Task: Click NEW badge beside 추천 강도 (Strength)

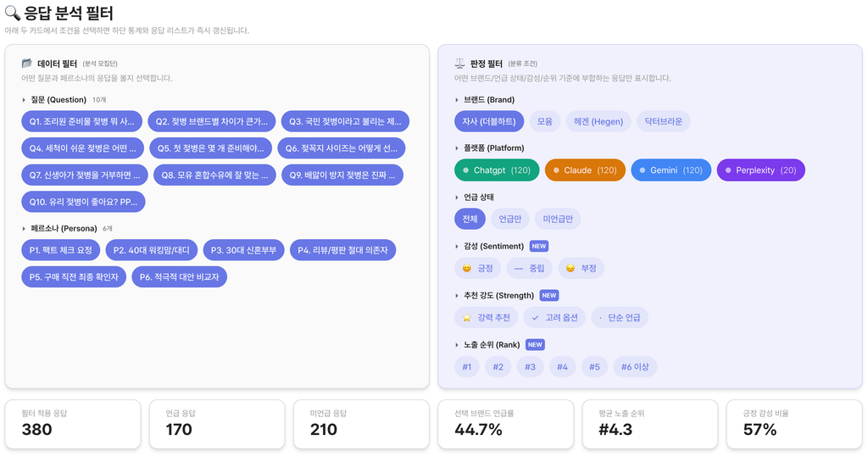Action: (x=549, y=295)
